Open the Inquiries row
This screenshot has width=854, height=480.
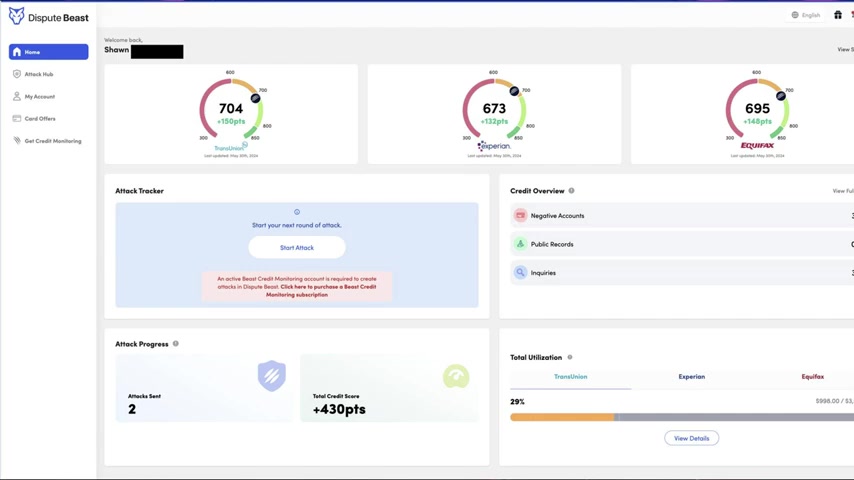682,272
